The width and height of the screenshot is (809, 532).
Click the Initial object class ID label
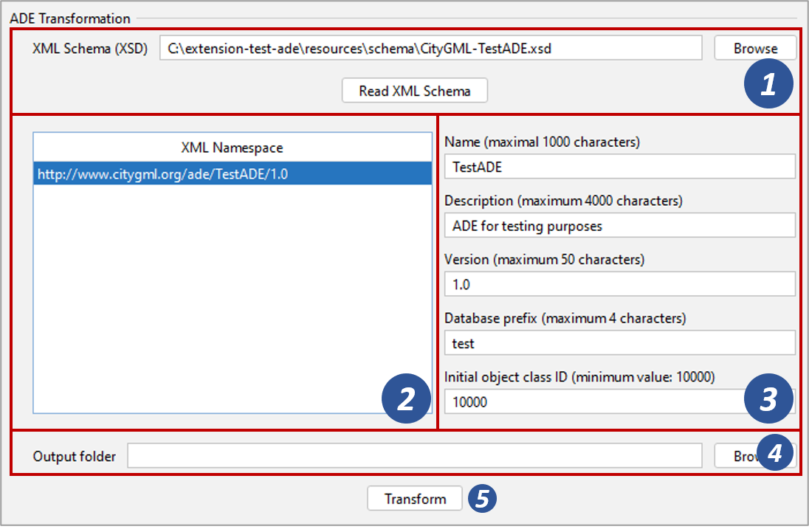coord(579,377)
